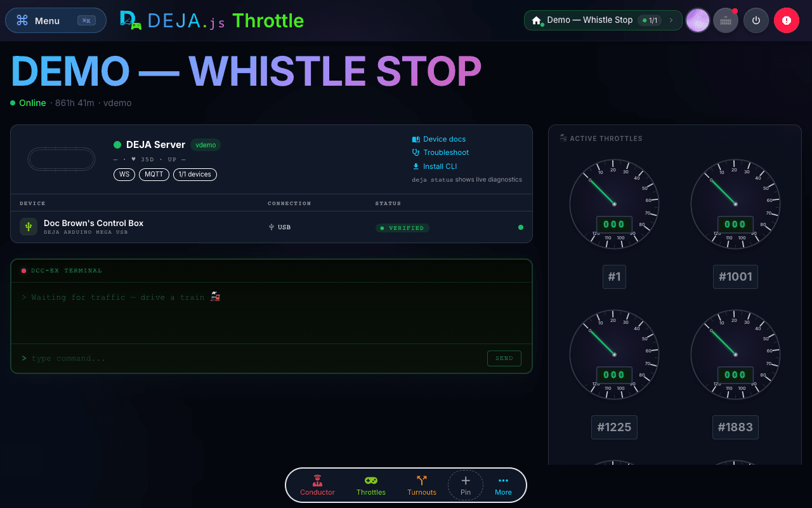Click the green status dot in device row
This screenshot has height=508, width=812.
pos(521,227)
